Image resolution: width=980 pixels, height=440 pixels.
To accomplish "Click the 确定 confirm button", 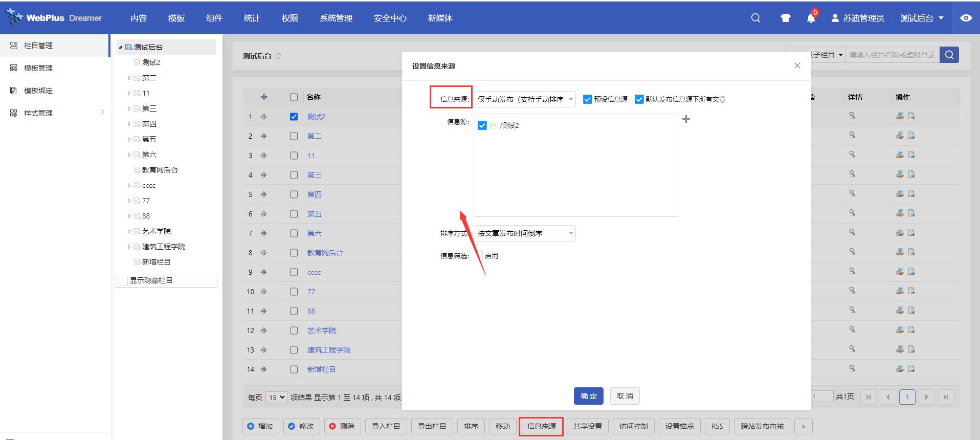I will point(589,396).
